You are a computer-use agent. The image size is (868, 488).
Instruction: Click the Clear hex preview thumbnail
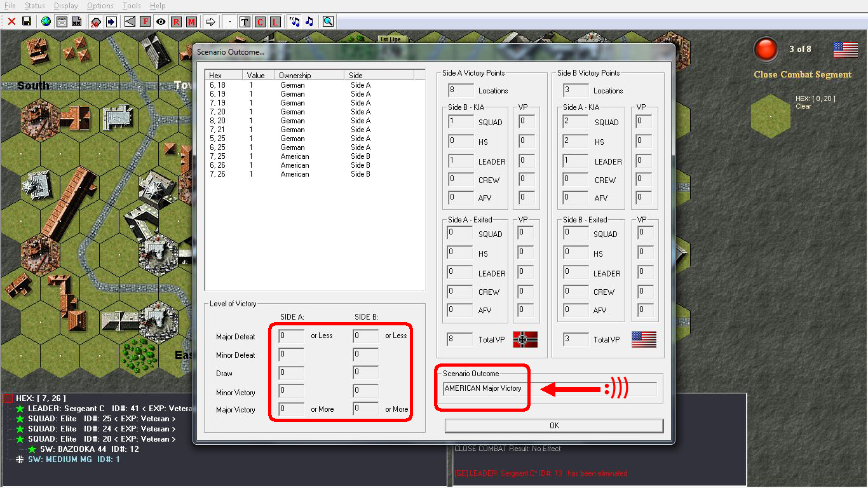[771, 116]
